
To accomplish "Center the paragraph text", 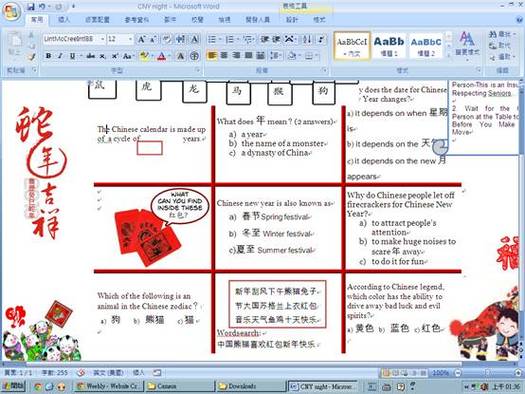I will (x=224, y=55).
